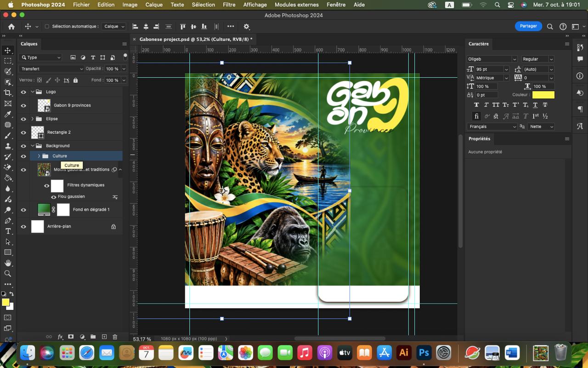Open the Français language dropdown
588x368 pixels.
point(492,126)
